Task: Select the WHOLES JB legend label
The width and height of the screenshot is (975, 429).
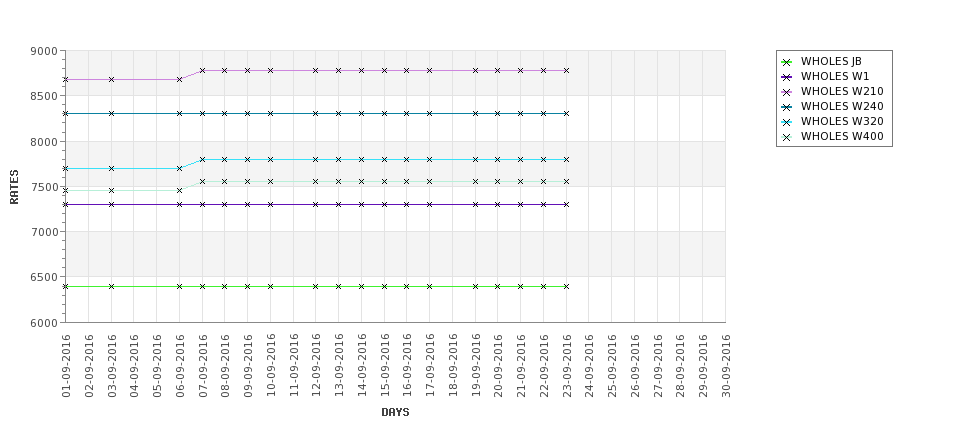Action: pyautogui.click(x=831, y=62)
